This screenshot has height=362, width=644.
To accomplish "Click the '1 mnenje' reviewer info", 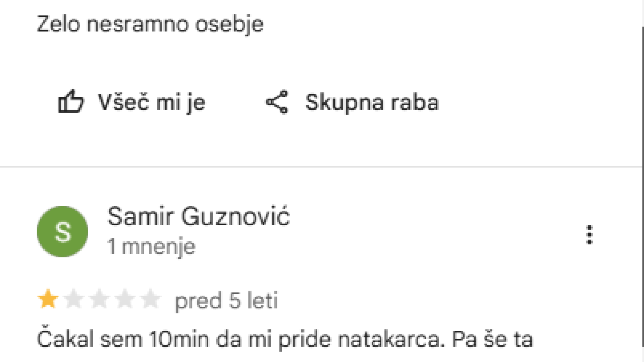I will tap(151, 247).
